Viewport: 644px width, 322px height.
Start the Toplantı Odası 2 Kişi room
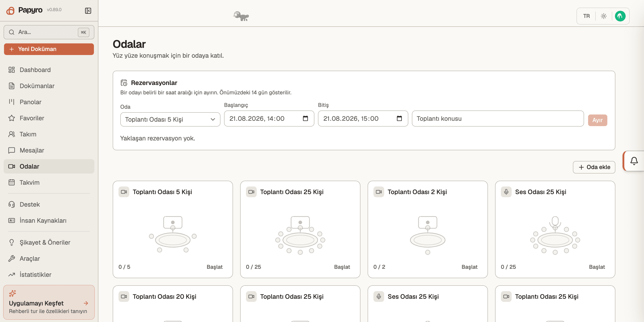[469, 267]
